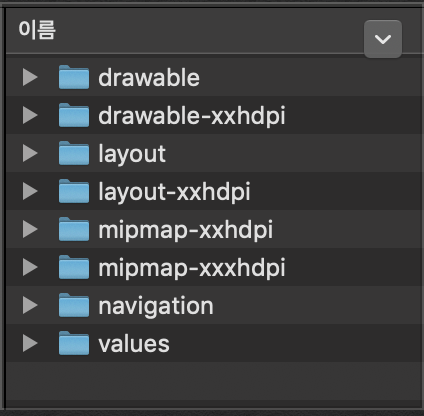Image resolution: width=424 pixels, height=416 pixels.
Task: Click the values folder icon
Action: (x=74, y=343)
